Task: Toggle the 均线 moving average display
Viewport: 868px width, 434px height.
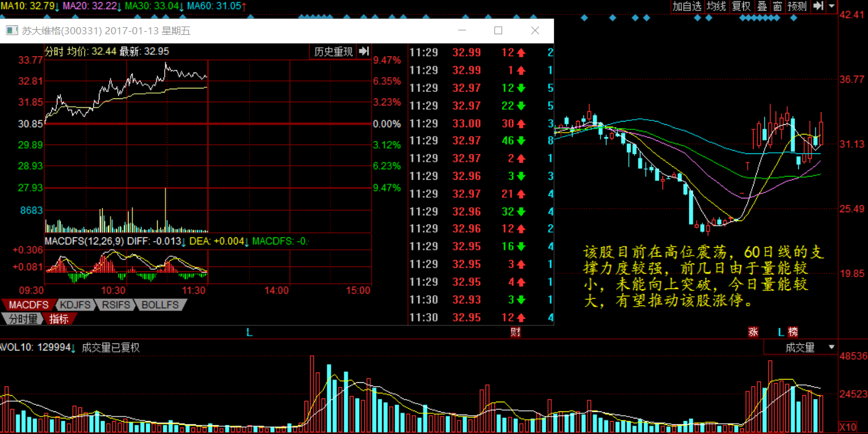Action: point(716,6)
